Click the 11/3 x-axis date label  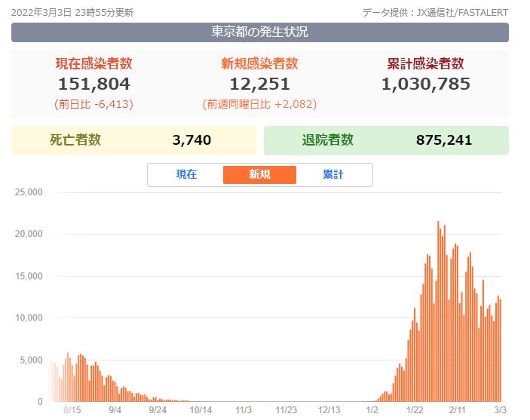[244, 410]
